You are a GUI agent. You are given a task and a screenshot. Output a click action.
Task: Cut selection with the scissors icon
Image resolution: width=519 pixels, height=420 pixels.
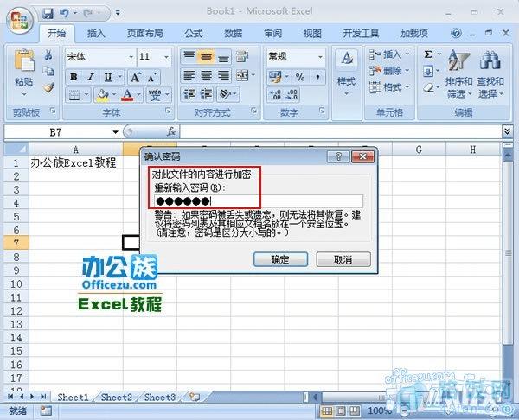[48, 54]
